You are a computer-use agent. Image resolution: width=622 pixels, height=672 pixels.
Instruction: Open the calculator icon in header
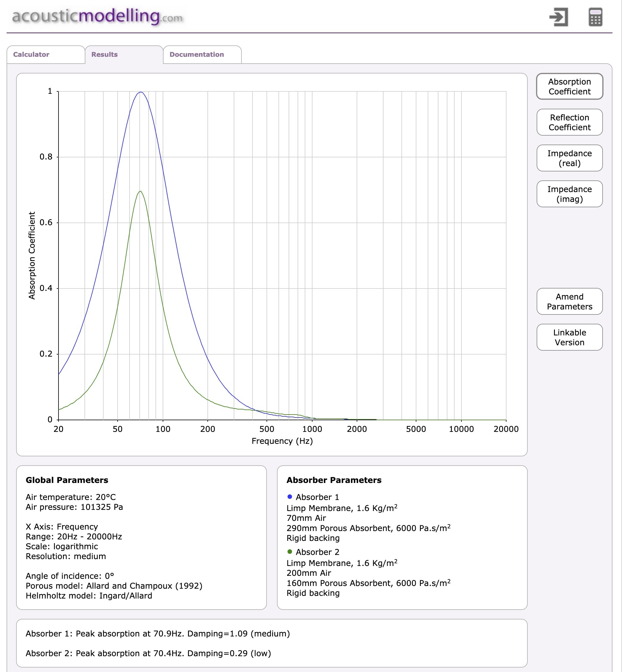click(595, 17)
